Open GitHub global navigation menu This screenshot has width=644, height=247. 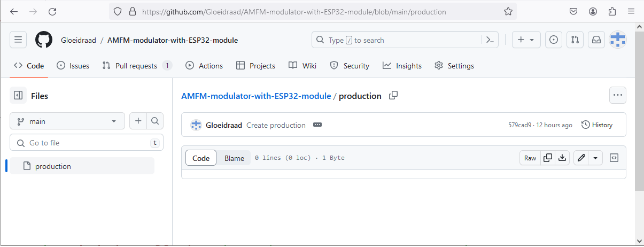18,40
